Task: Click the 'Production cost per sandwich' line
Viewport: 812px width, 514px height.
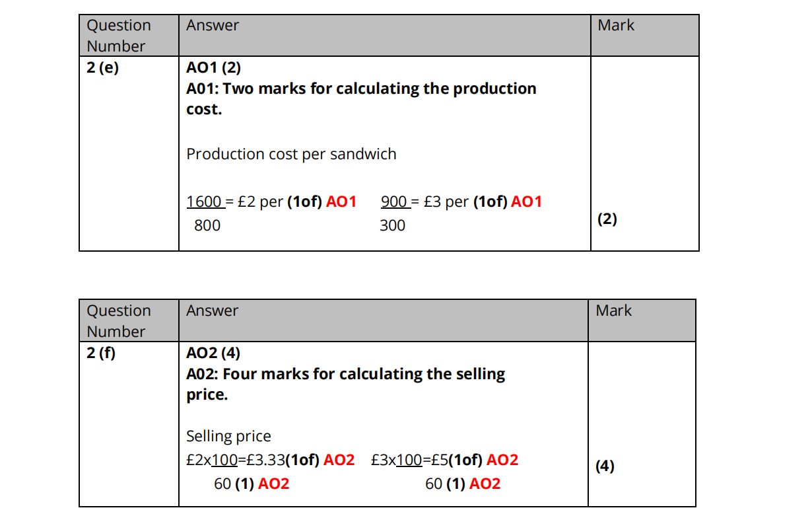Action: point(291,154)
